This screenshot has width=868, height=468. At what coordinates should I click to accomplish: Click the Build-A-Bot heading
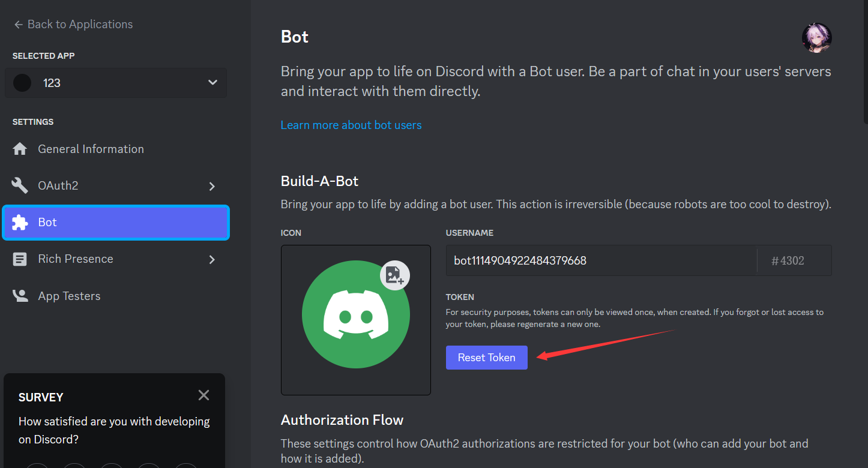click(x=320, y=181)
